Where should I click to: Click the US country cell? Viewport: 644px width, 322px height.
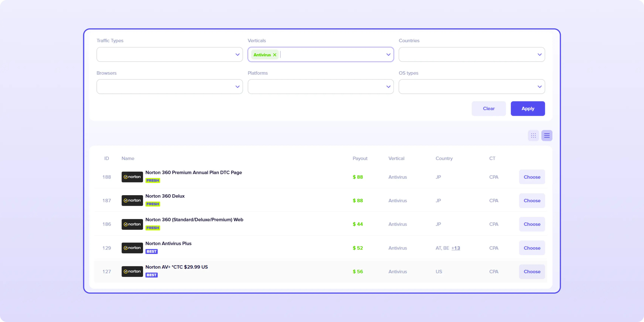coord(439,272)
